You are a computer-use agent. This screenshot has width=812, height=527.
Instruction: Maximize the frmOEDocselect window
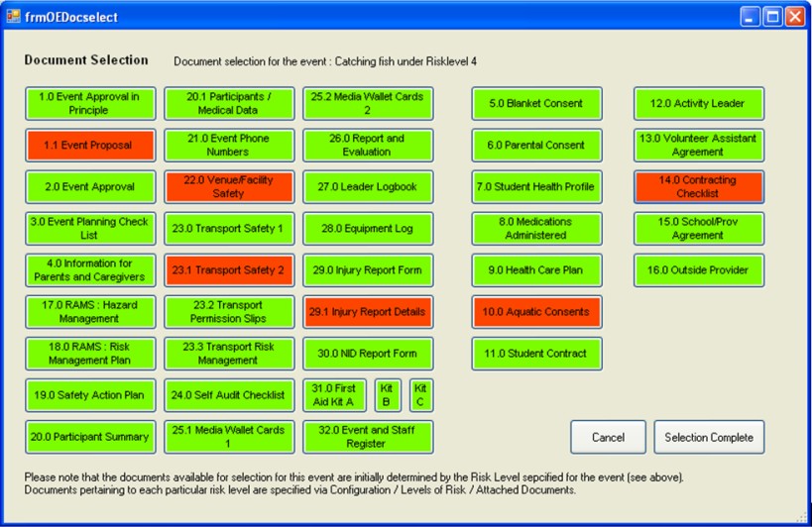click(x=772, y=17)
